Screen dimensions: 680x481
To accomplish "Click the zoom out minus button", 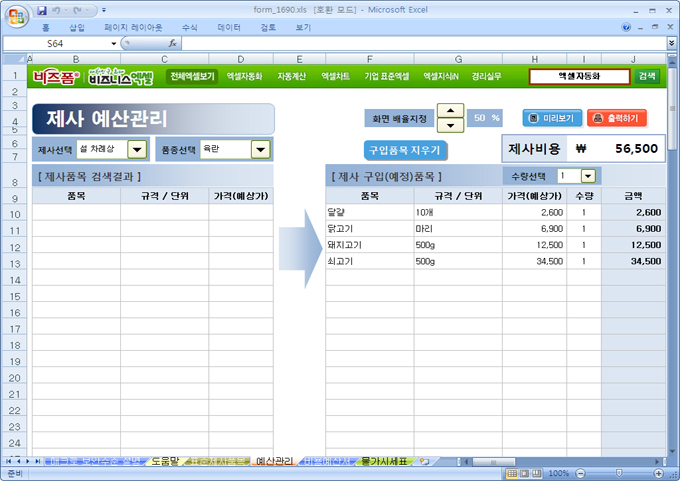I will (x=581, y=473).
